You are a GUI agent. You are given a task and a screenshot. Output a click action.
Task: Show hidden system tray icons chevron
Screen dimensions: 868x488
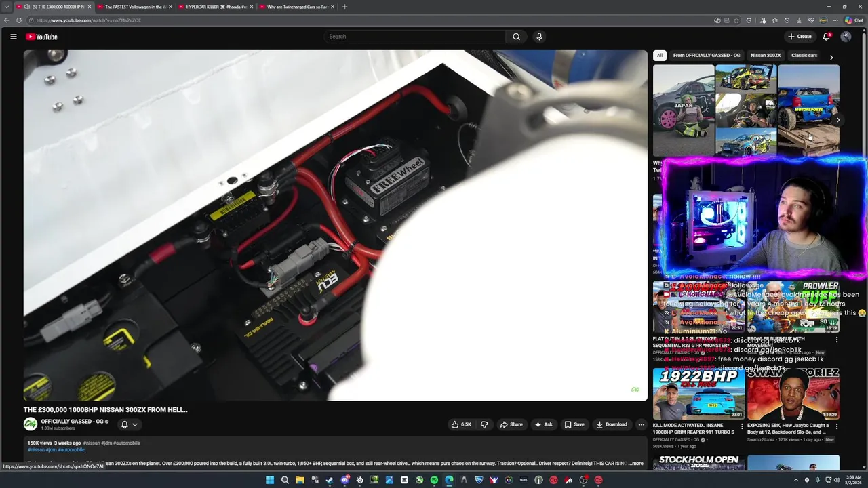[795, 480]
